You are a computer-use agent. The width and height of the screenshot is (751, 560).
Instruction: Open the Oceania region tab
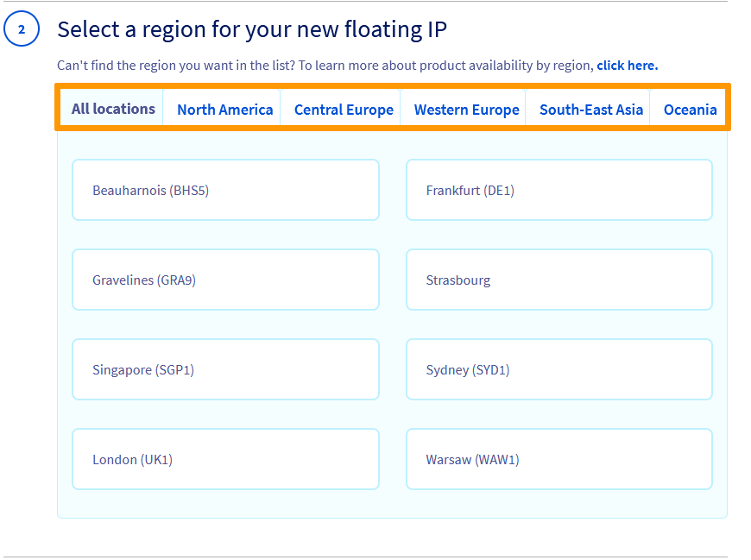(x=690, y=109)
